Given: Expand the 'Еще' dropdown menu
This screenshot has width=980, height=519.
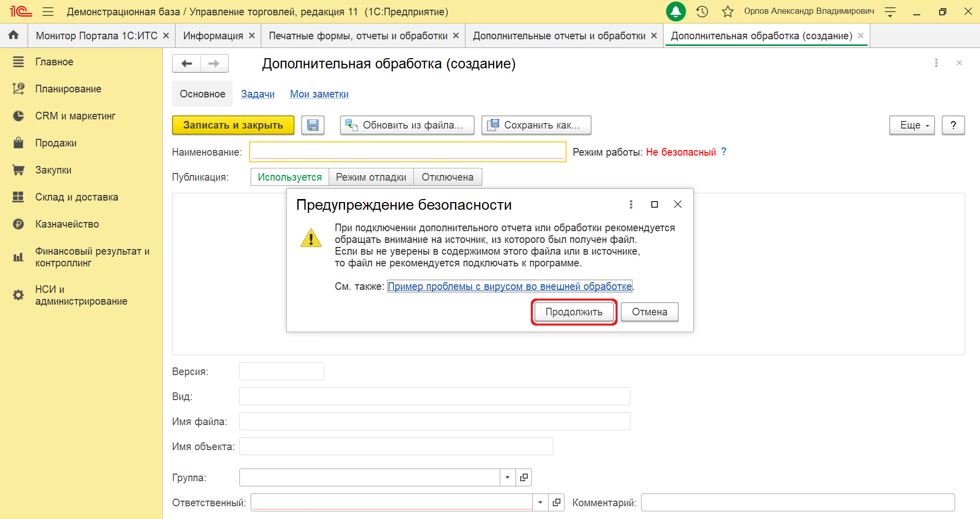Looking at the screenshot, I should [912, 125].
